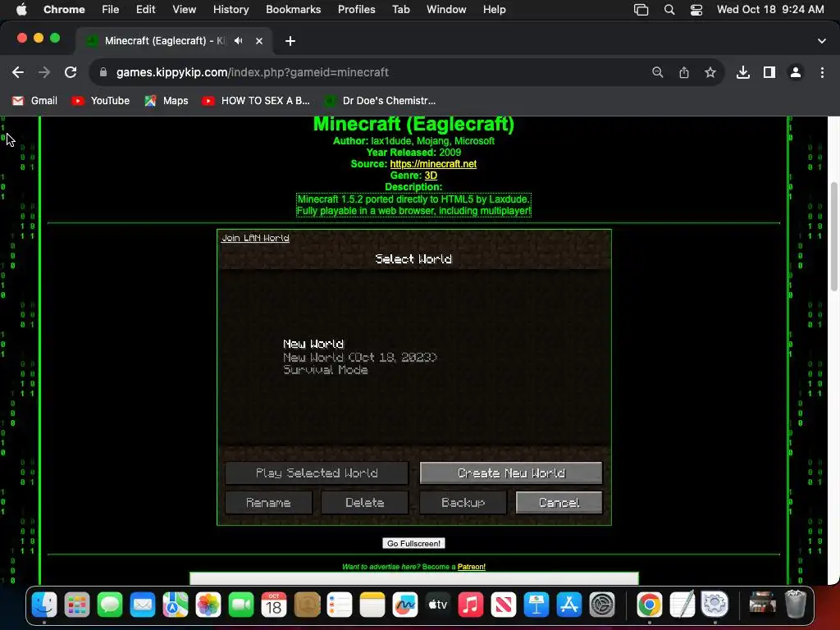
Task: Open Music from the Dock
Action: point(470,605)
